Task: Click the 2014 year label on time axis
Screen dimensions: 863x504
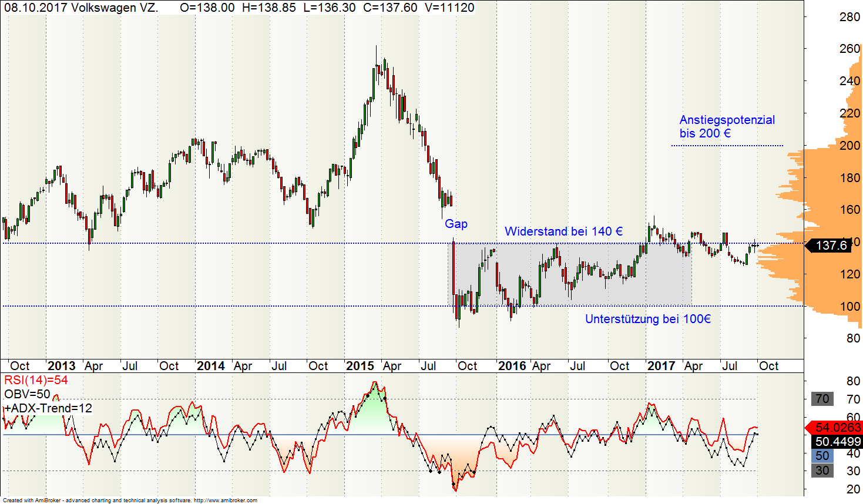Action: click(211, 366)
